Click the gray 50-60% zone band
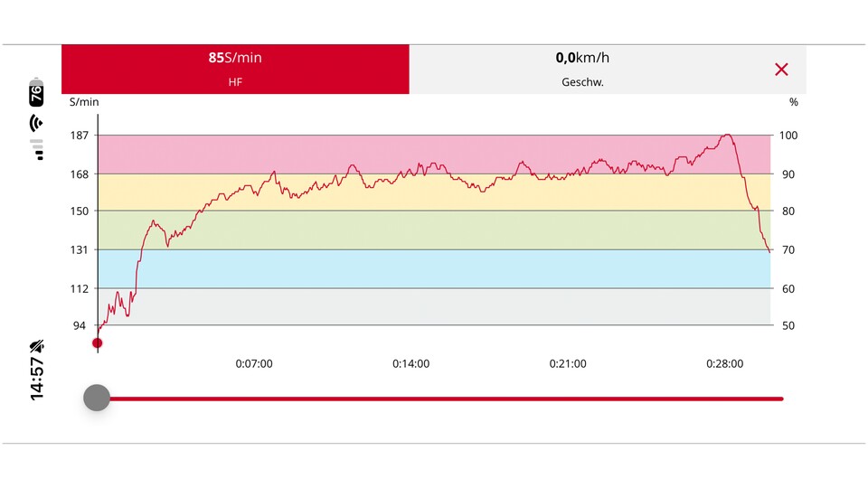Viewport: 868px width, 488px height. [434, 307]
